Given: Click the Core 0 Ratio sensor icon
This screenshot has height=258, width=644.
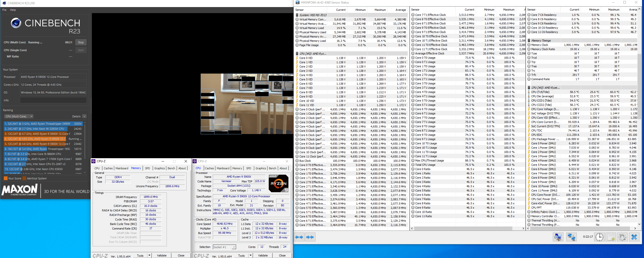Looking at the screenshot, I should pyautogui.click(x=413, y=169).
